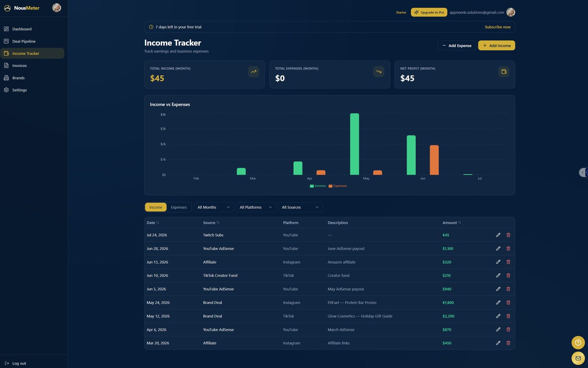Delete the June AdSense payout row
The image size is (588, 368).
point(508,248)
